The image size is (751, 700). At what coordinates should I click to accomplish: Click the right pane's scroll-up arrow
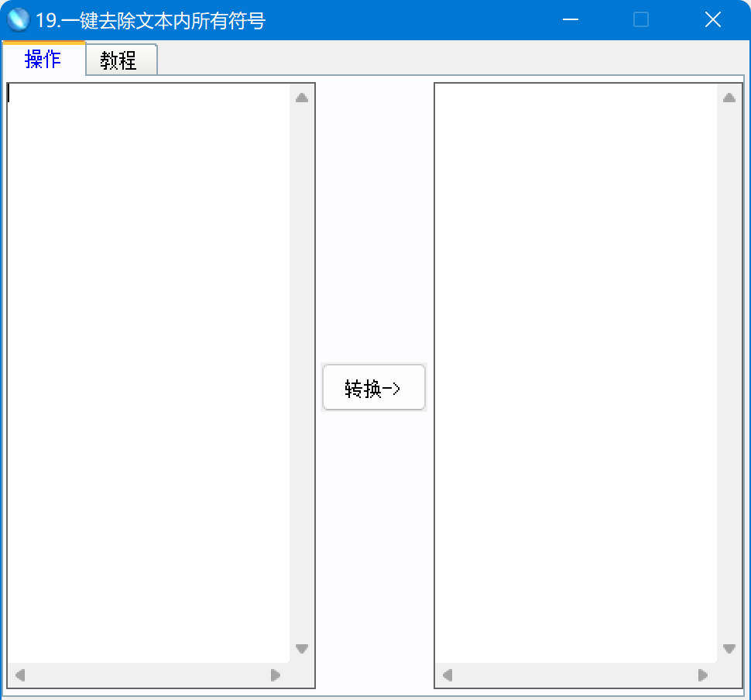tap(729, 98)
